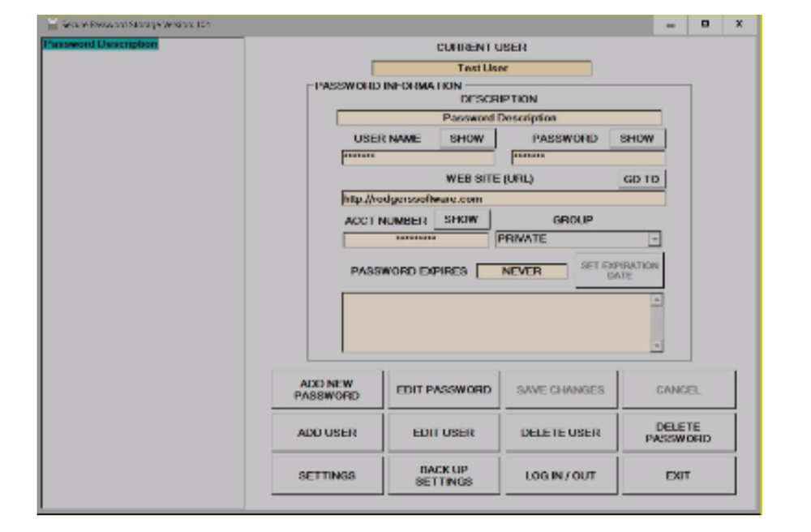This screenshot has width=811, height=532.
Task: Click the app icon in title bar
Action: pos(52,24)
